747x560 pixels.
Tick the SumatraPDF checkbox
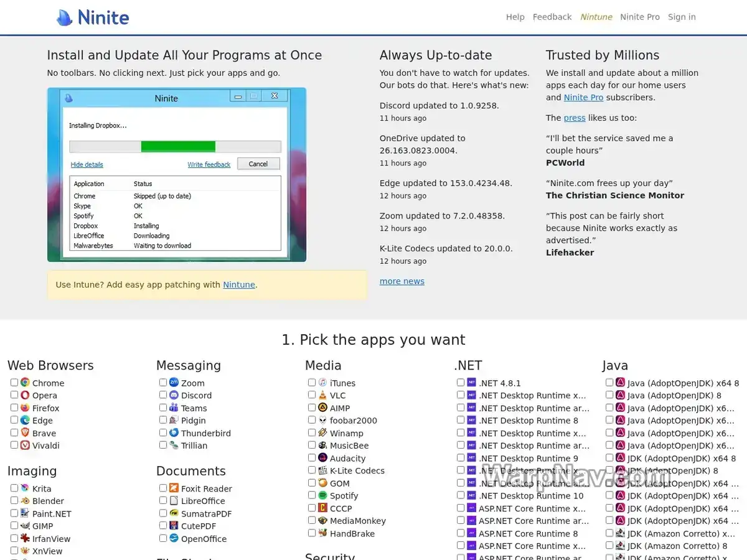click(x=163, y=513)
